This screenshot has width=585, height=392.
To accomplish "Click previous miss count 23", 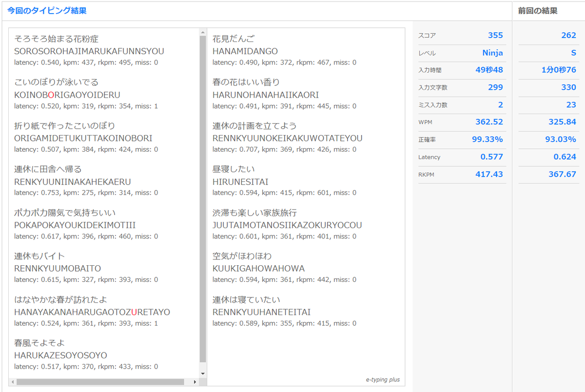I will [x=571, y=105].
